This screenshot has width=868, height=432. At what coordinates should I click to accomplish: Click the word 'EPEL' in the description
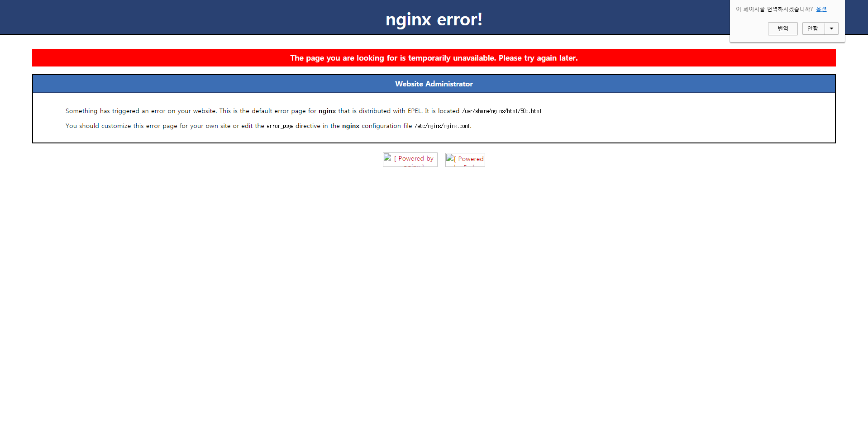click(414, 111)
